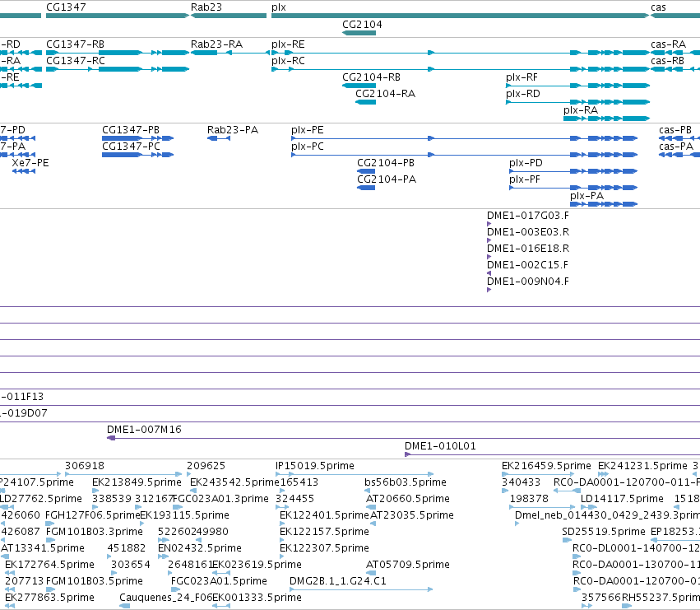Open the Rab23-PA protein label
The height and width of the screenshot is (610, 700).
click(x=233, y=130)
